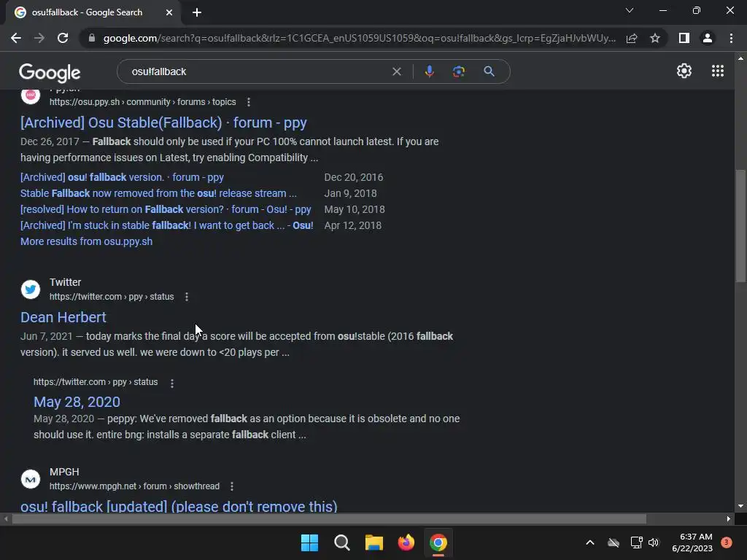Click More results from osu.ppy.sh
747x560 pixels.
click(86, 241)
